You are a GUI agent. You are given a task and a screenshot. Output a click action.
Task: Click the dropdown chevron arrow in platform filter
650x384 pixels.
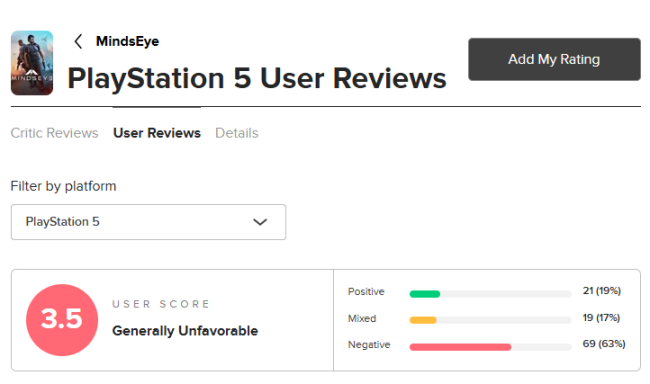260,222
